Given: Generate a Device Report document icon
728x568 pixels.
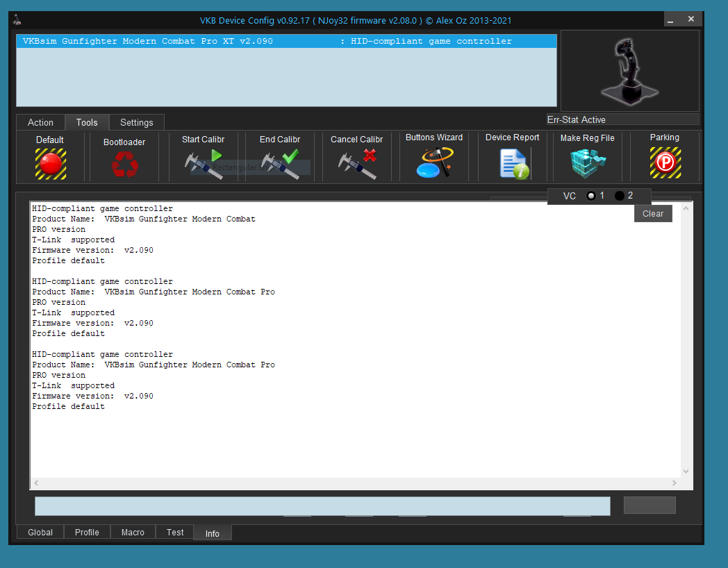Looking at the screenshot, I should tap(514, 164).
